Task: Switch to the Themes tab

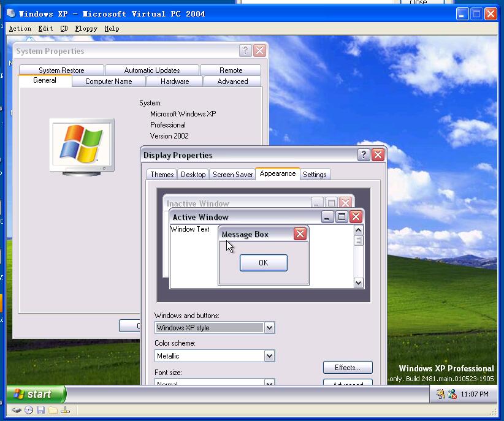Action: (x=162, y=175)
